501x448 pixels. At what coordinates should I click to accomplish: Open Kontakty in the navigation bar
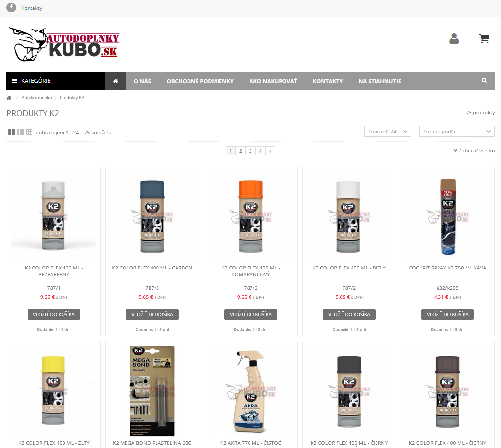click(328, 81)
